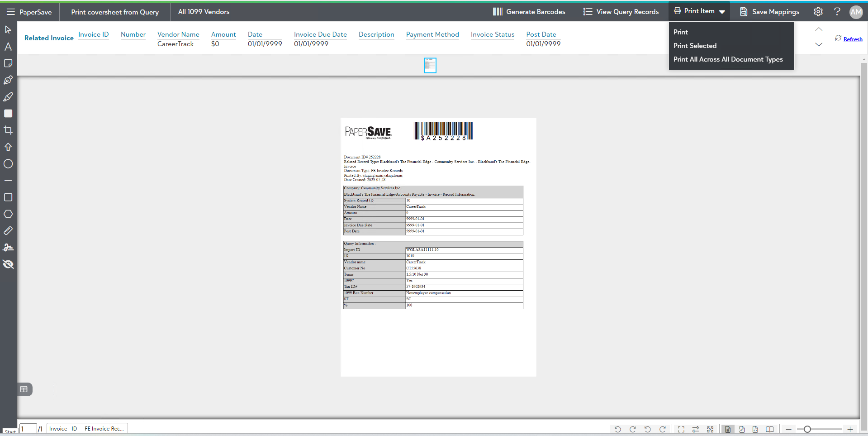Select Print All Across All Document Types
Image resolution: width=868 pixels, height=436 pixels.
(x=728, y=59)
